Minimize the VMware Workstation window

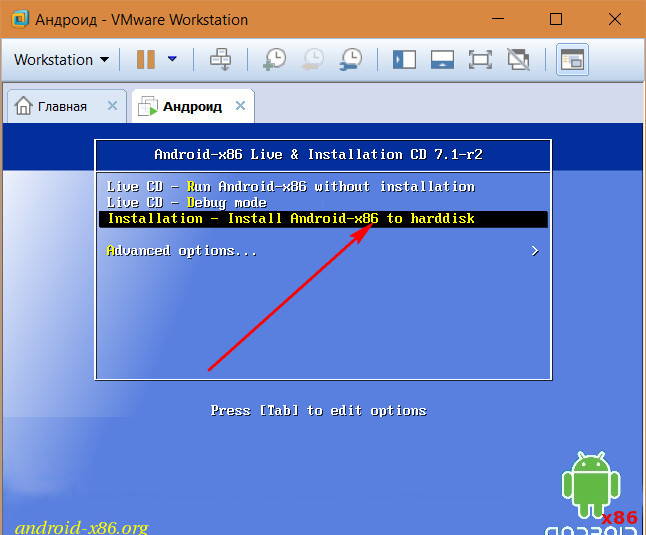pos(498,19)
